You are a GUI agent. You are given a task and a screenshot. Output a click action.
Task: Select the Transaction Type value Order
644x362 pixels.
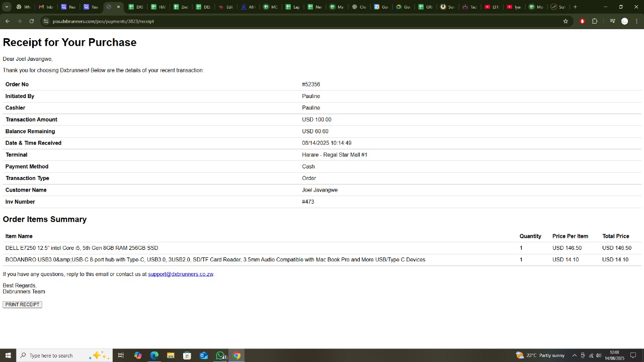tap(309, 178)
